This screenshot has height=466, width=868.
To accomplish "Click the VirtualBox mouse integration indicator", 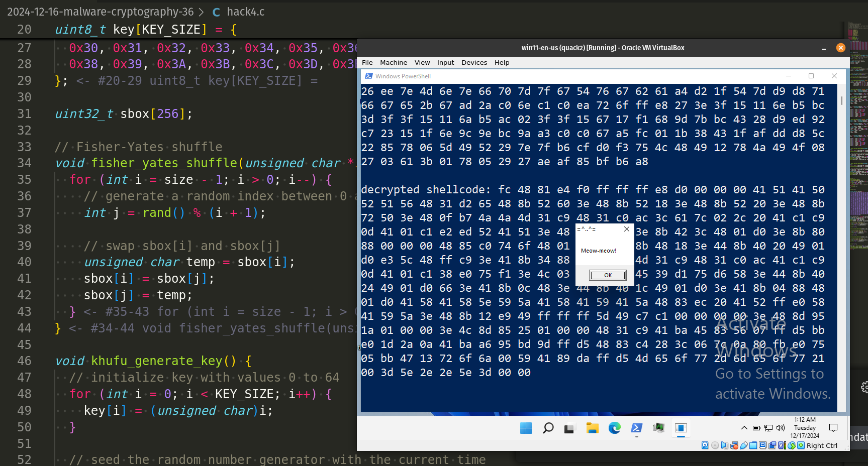I will click(x=792, y=445).
